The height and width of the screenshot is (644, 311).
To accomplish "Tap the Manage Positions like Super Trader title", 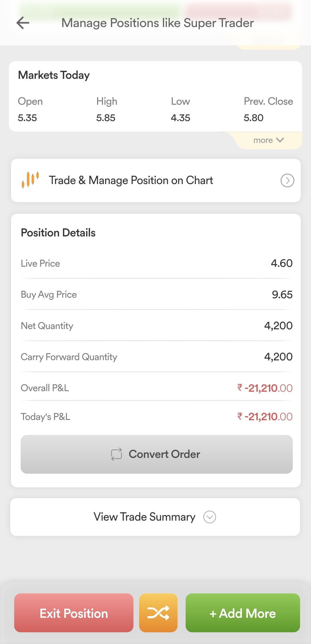I will pos(158,23).
